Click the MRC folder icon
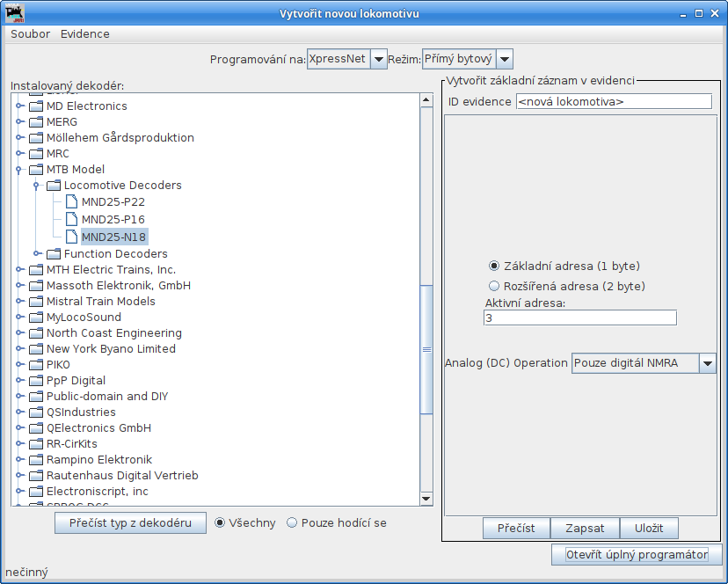 [x=36, y=154]
